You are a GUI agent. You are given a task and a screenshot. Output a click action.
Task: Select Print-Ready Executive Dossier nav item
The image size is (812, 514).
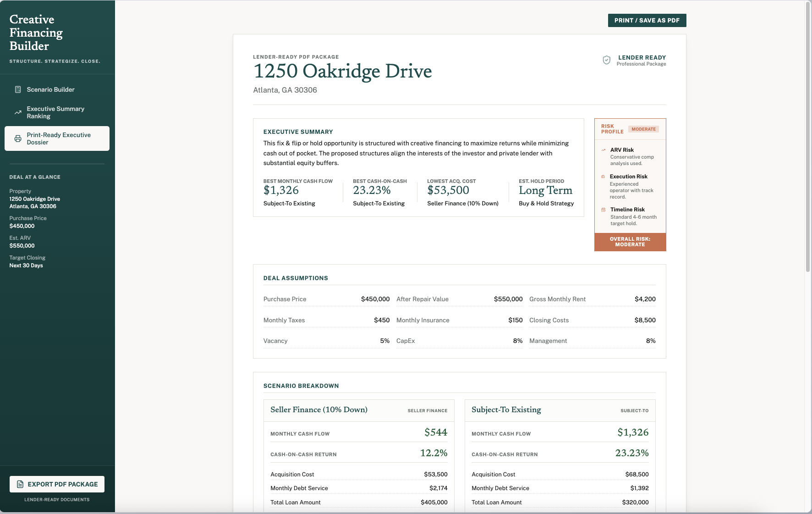pos(57,138)
